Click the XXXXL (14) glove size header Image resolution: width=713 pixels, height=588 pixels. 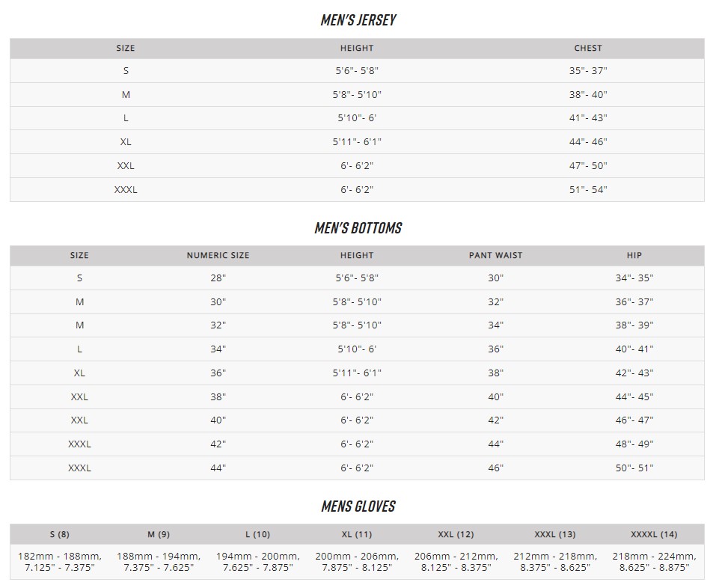[x=654, y=534]
